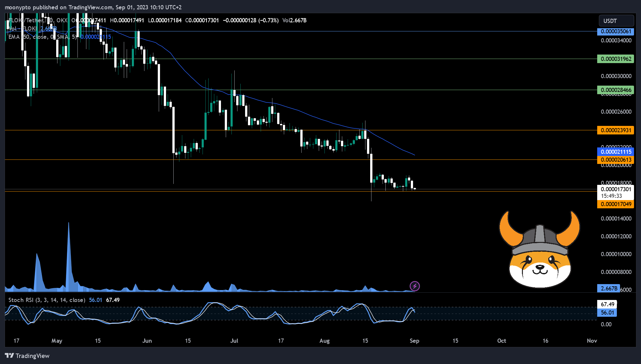Click the Jun label on time axis

click(x=147, y=341)
